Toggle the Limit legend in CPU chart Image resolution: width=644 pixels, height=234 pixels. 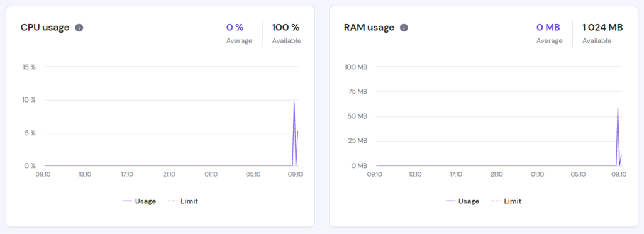click(183, 201)
